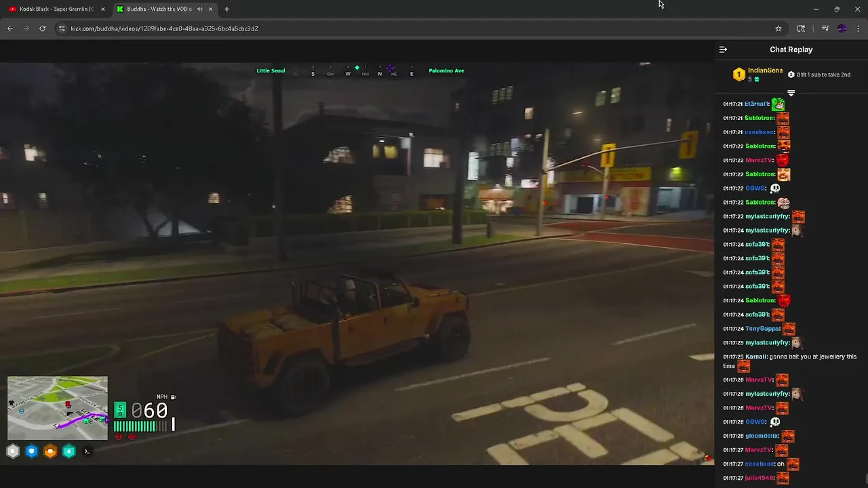Click the blue shield armor HUD icon
The width and height of the screenshot is (868, 488).
31,451
